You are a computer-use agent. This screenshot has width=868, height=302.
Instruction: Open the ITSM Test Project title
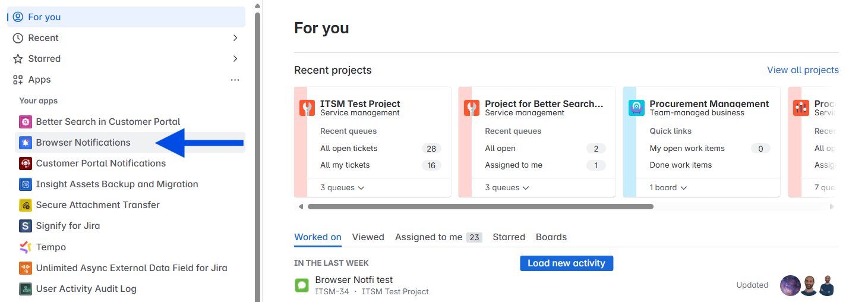(x=360, y=103)
